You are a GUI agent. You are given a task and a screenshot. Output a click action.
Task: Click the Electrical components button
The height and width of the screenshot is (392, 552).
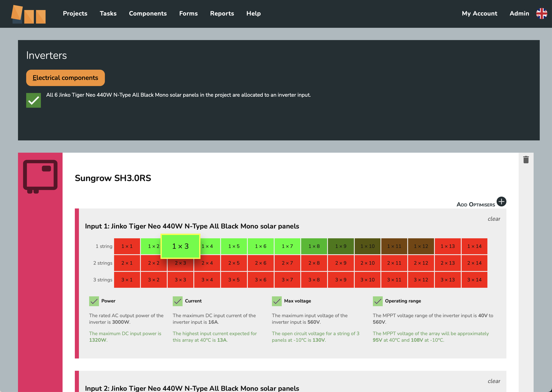pos(65,78)
